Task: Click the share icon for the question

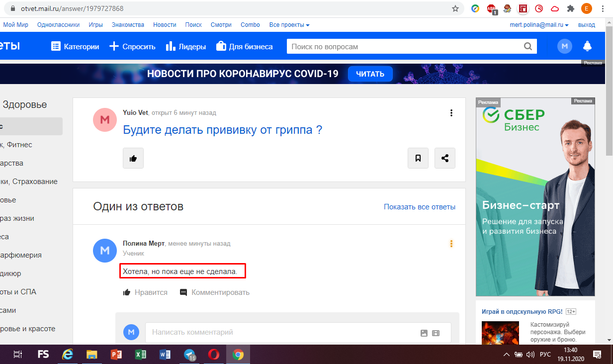Action: click(445, 158)
